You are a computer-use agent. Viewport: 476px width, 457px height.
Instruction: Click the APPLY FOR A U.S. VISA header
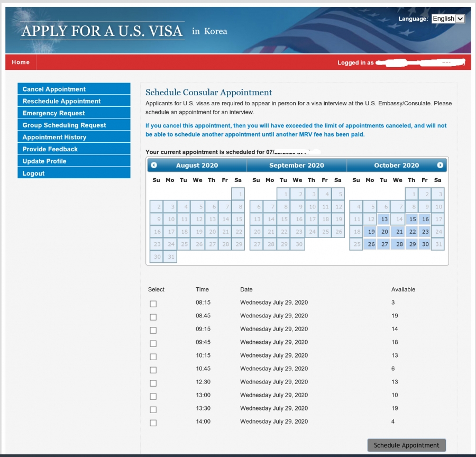coord(102,31)
